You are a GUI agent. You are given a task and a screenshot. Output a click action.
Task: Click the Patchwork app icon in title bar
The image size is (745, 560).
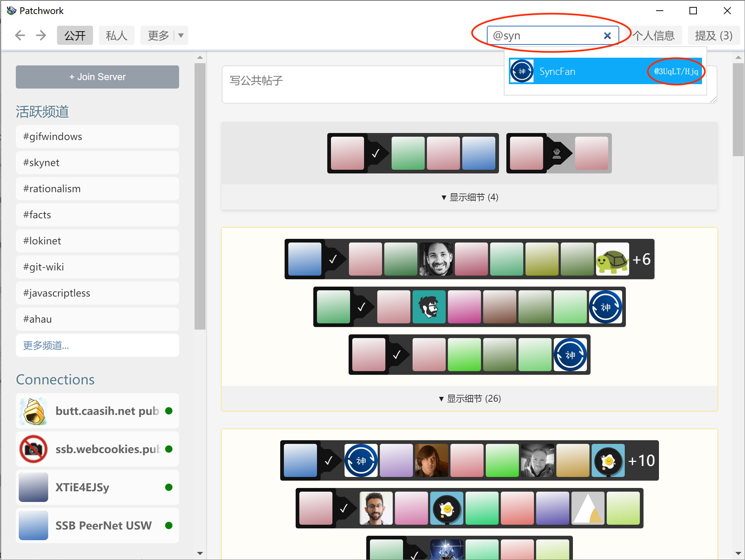11,11
